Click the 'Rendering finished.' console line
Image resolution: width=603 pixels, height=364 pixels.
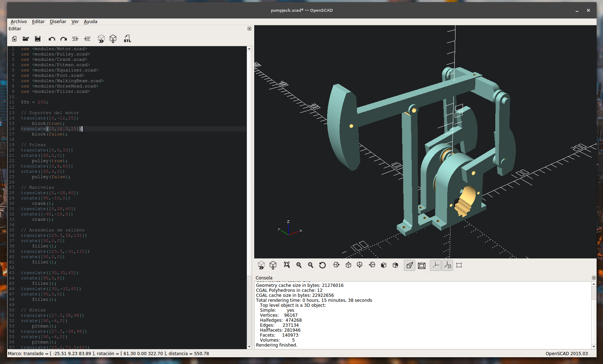[x=277, y=345]
